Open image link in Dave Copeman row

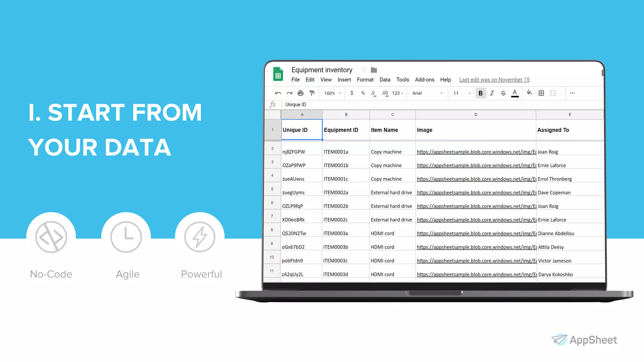click(476, 193)
